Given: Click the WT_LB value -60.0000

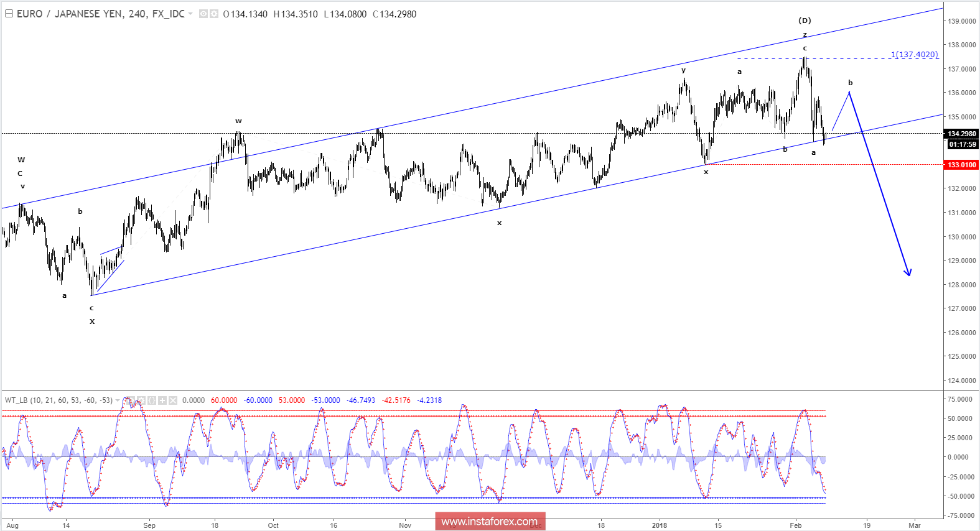Looking at the screenshot, I should click(258, 400).
